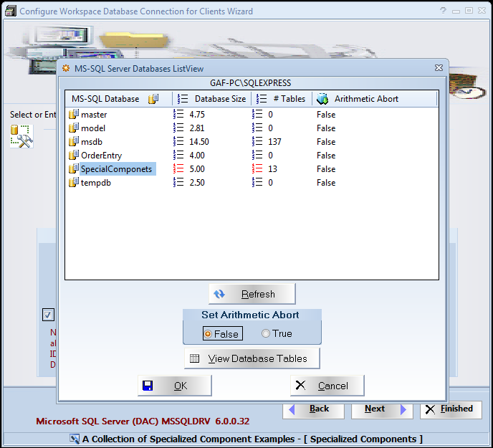Image resolution: width=493 pixels, height=448 pixels.
Task: Click the OrderEntry database icon
Action: (72, 156)
